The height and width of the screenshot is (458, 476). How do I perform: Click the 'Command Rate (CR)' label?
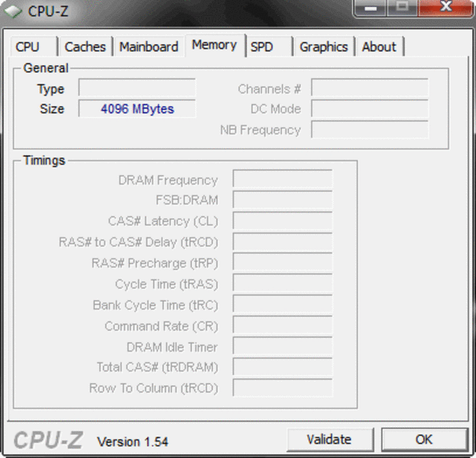pyautogui.click(x=161, y=327)
